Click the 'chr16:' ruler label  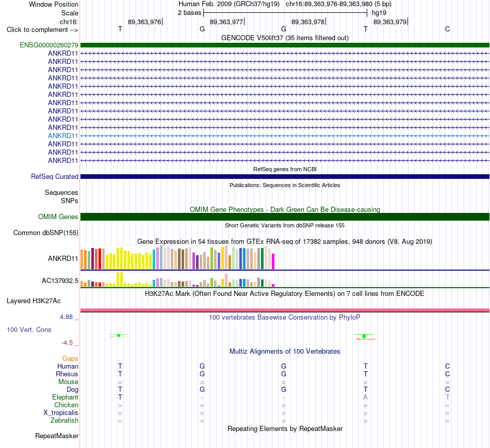coord(69,22)
